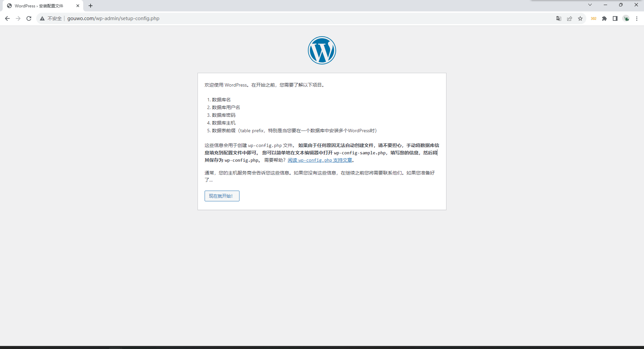The image size is (644, 349).
Task: Restore down the browser window
Action: tap(621, 5)
